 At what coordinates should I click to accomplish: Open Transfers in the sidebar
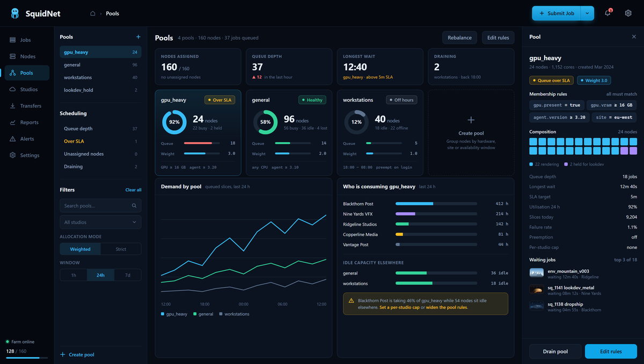pyautogui.click(x=27, y=106)
